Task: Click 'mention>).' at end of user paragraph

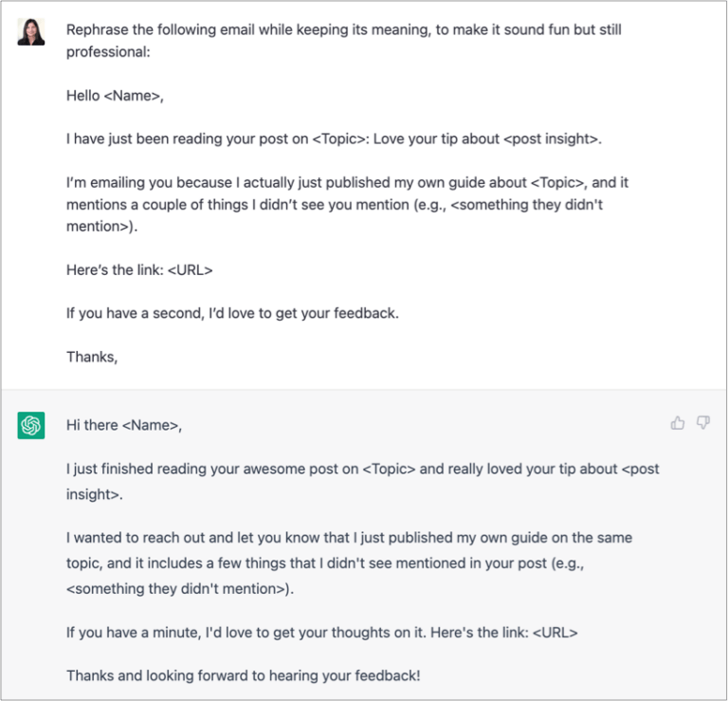Action: (x=101, y=227)
